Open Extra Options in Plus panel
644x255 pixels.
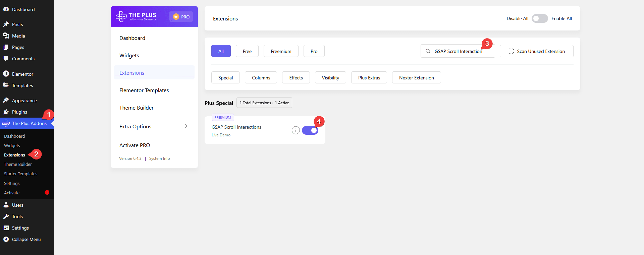pos(154,126)
